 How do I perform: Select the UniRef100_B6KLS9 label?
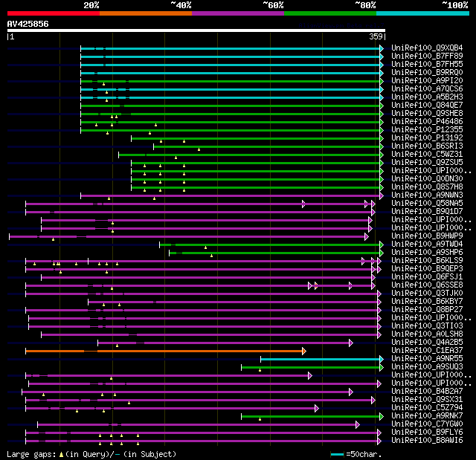[427, 261]
